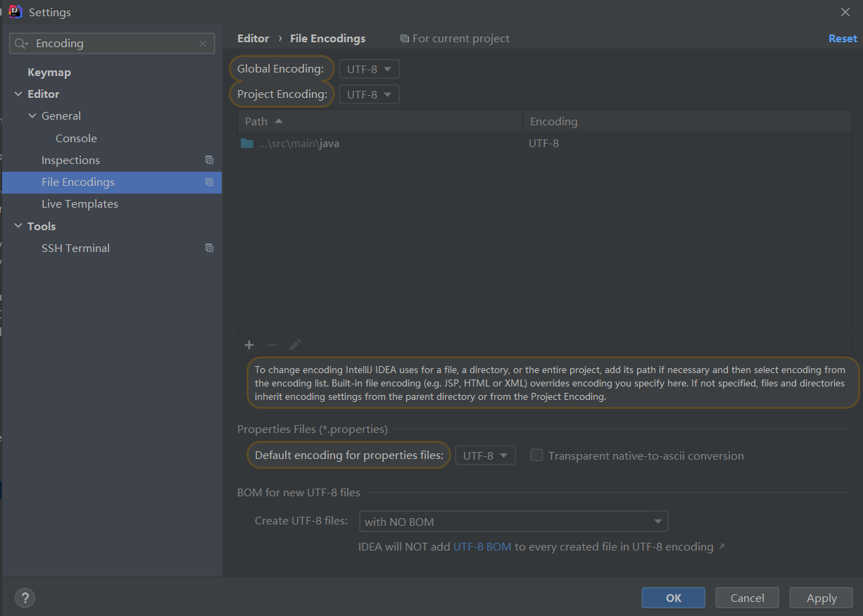This screenshot has height=616, width=863.
Task: Click Editor in the breadcrumb
Action: click(253, 39)
